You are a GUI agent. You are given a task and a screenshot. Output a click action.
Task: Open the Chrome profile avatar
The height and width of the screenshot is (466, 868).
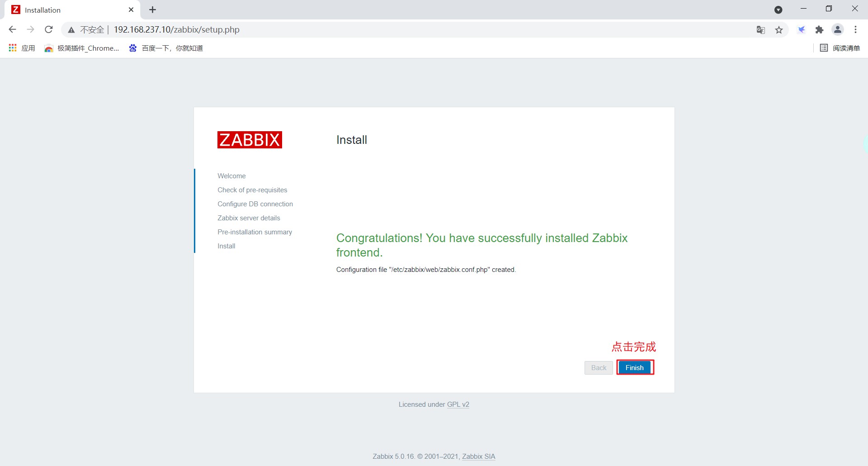coord(838,30)
